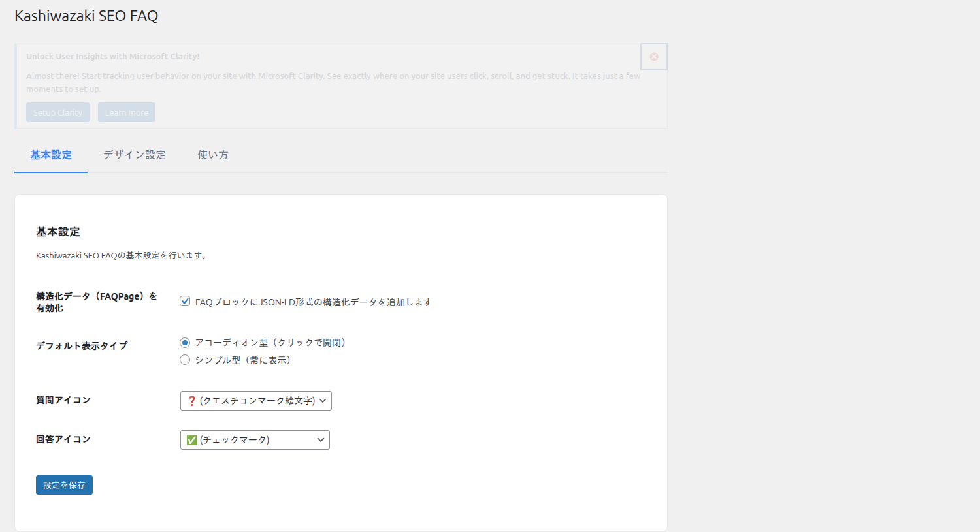Click the chevron on the 質問アイコン selector
980x532 pixels.
pos(323,400)
